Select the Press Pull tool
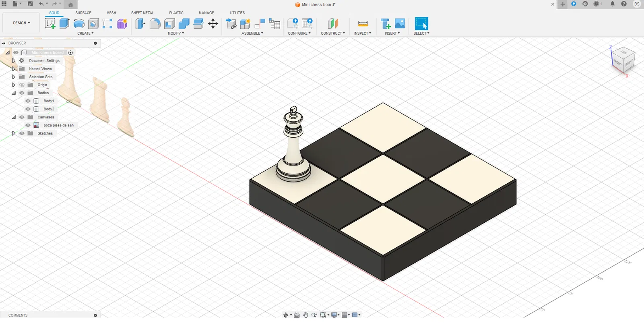This screenshot has width=644, height=323. point(140,24)
